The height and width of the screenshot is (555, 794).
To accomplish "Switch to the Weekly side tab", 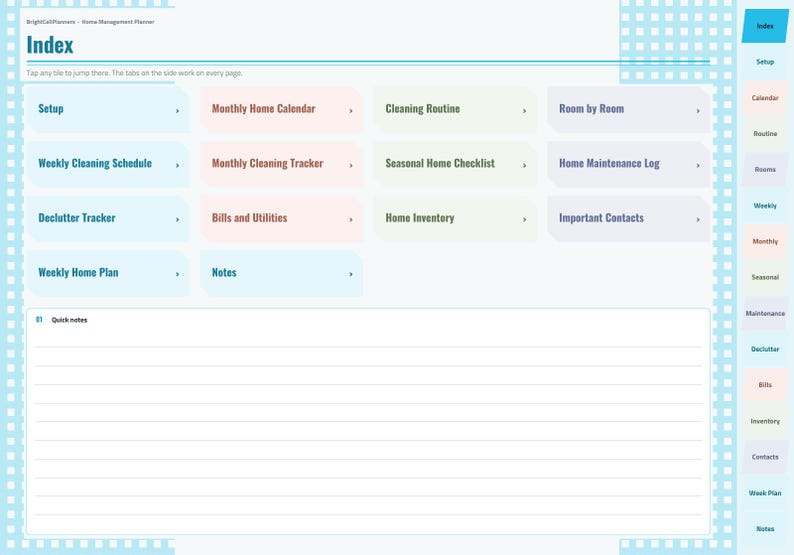I will (765, 206).
